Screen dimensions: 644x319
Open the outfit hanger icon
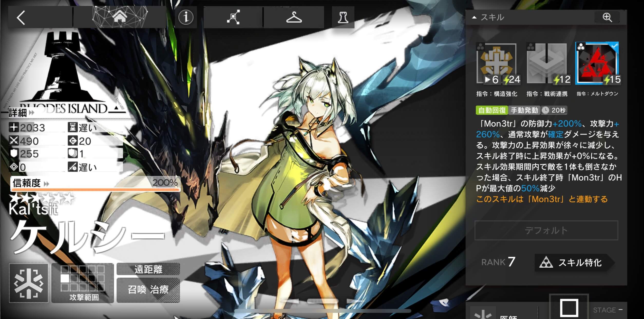(x=294, y=17)
